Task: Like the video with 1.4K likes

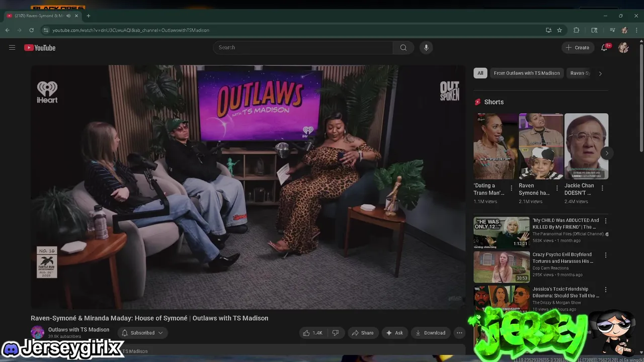Action: [312, 333]
